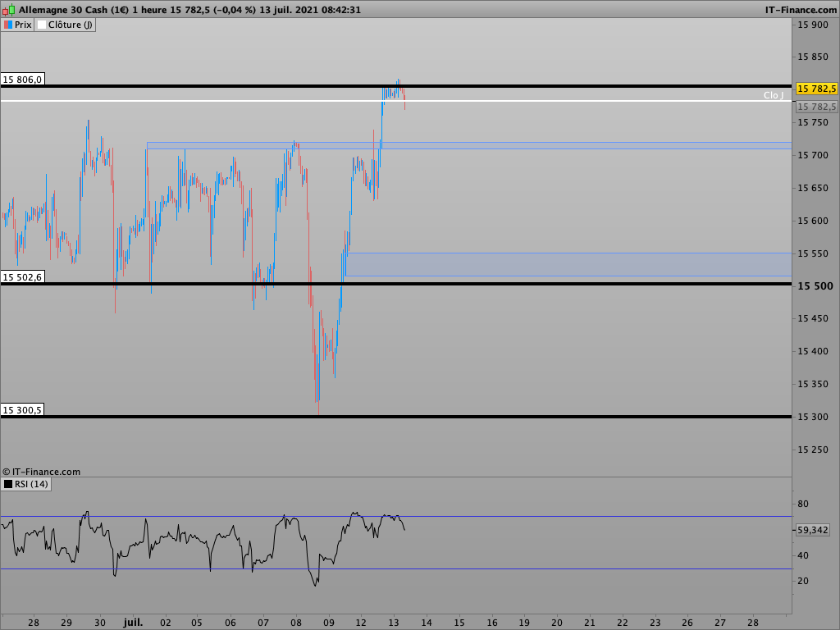Click the Clo J line label
The height and width of the screenshot is (630, 840).
773,95
